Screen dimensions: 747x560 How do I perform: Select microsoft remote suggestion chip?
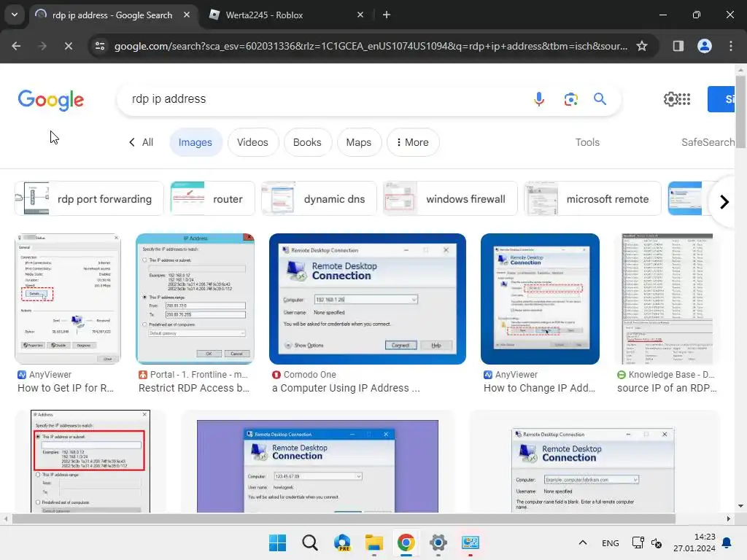click(592, 198)
